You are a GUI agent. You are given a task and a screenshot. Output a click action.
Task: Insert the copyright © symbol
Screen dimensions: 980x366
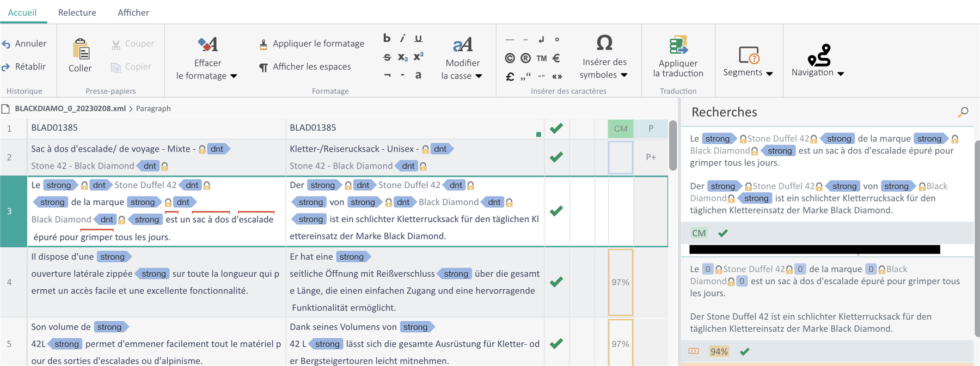[x=510, y=58]
